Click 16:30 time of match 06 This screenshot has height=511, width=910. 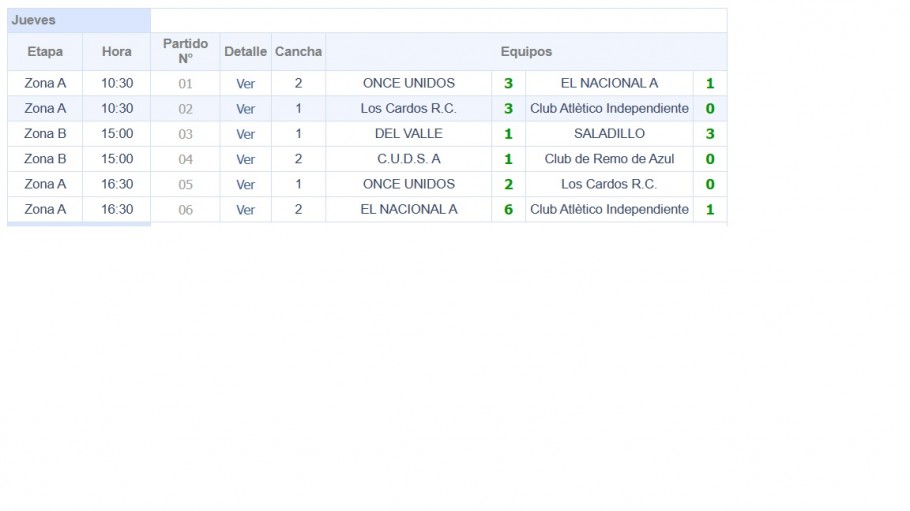pos(117,210)
